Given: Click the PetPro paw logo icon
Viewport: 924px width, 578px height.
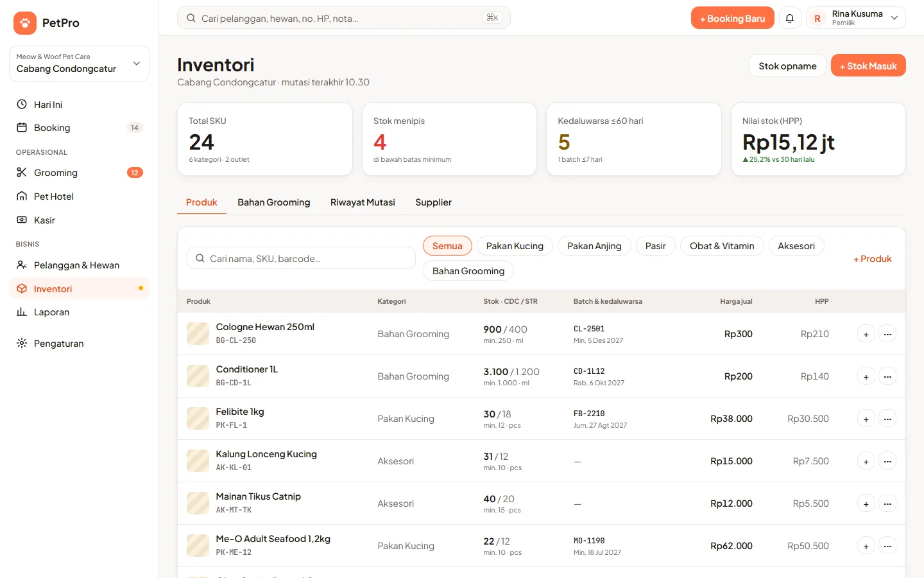Looking at the screenshot, I should coord(25,23).
